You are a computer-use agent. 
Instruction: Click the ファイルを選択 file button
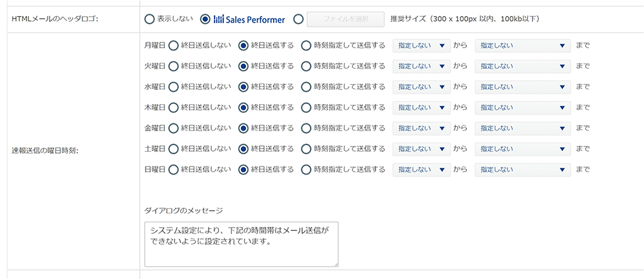[346, 19]
